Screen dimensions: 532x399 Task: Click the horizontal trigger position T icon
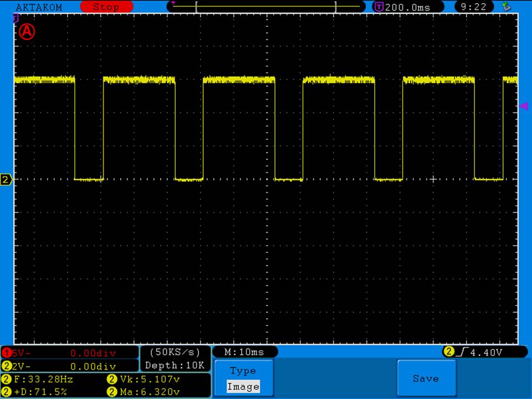[x=379, y=7]
